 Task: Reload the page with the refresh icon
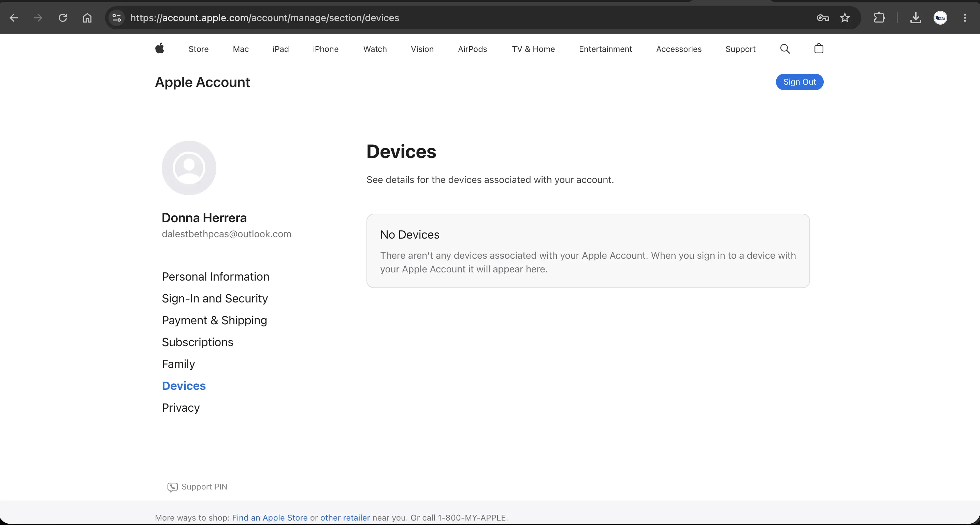click(x=63, y=18)
